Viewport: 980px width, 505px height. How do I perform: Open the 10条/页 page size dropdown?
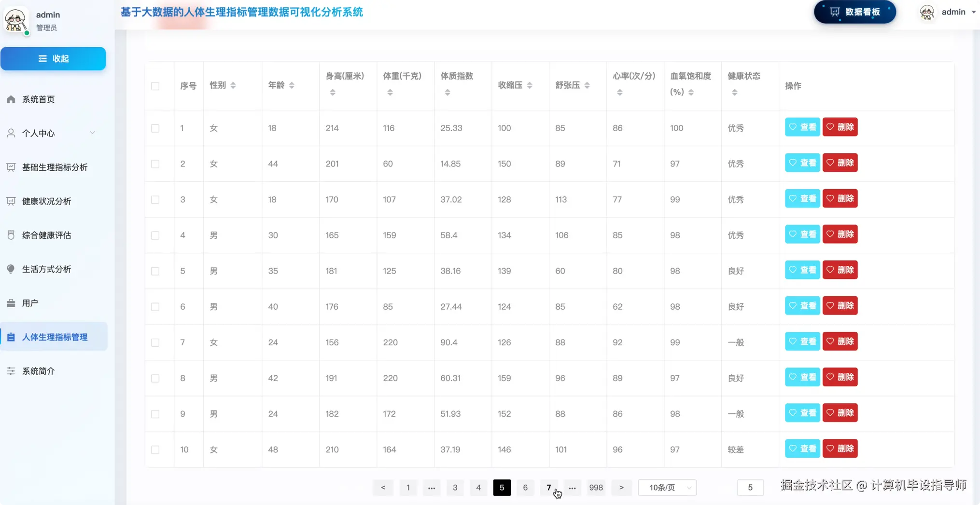667,487
